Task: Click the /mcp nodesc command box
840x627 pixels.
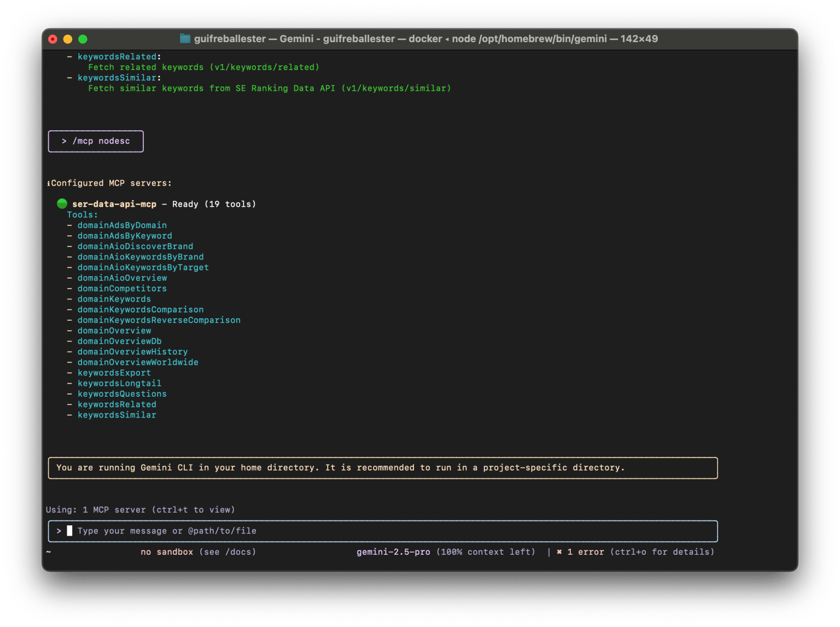Action: pyautogui.click(x=96, y=141)
